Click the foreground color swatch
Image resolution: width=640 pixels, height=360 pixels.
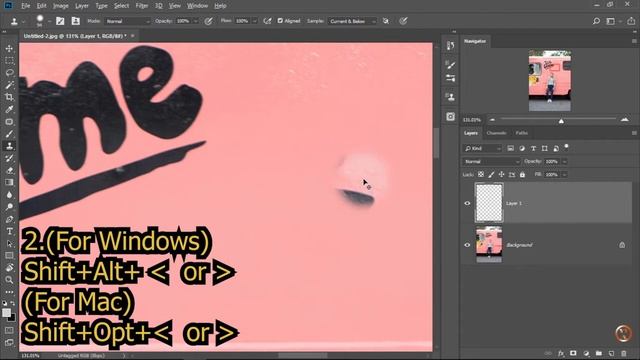point(7,313)
